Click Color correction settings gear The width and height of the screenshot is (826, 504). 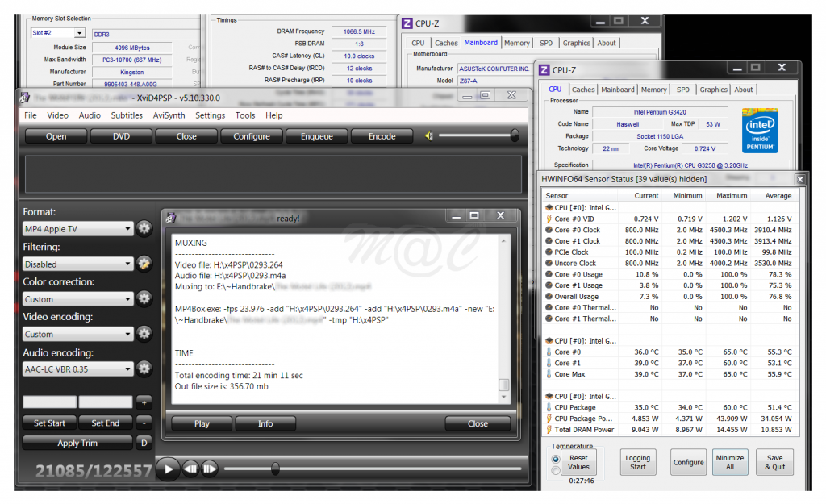tap(144, 299)
